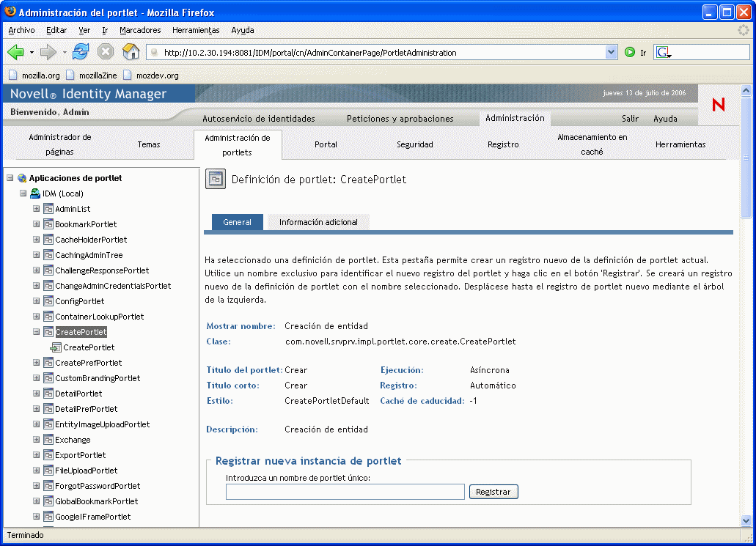The height and width of the screenshot is (546, 756).
Task: Click the portlet definition header icon
Action: 216,180
